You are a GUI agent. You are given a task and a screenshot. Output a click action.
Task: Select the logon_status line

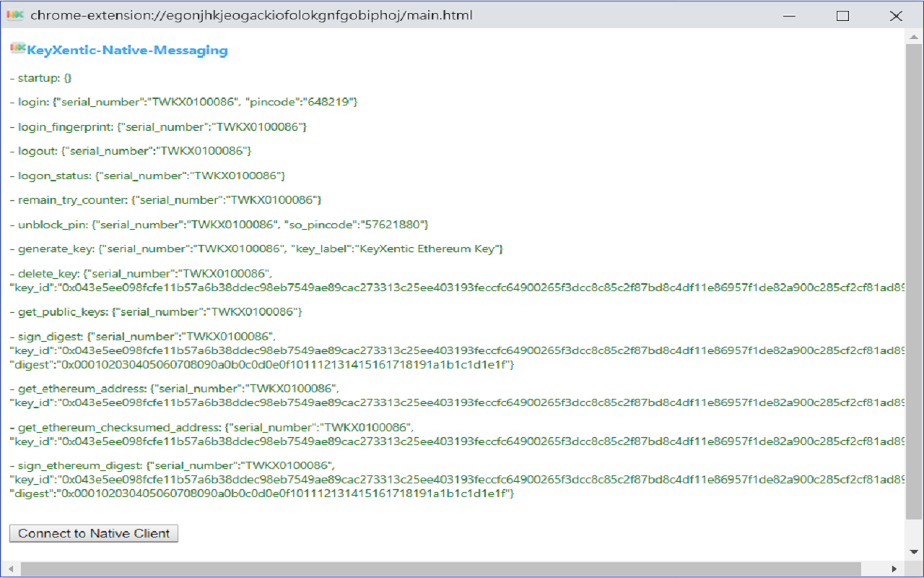(x=148, y=176)
